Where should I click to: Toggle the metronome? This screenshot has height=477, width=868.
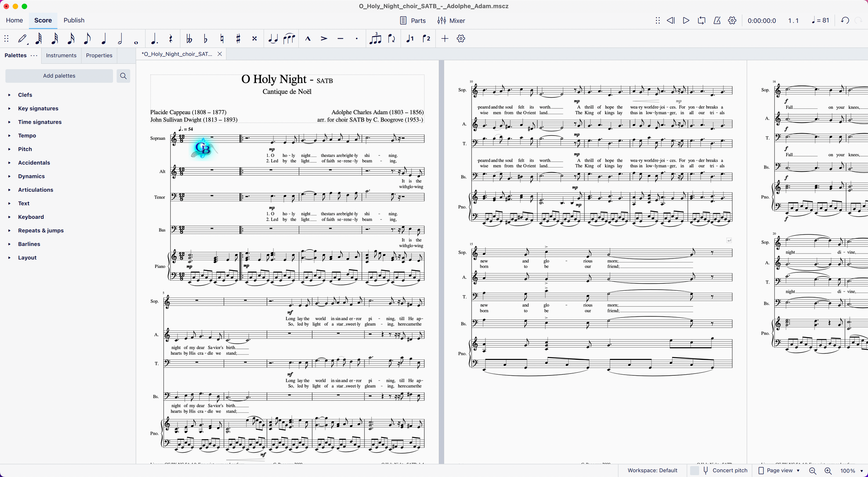pos(717,21)
